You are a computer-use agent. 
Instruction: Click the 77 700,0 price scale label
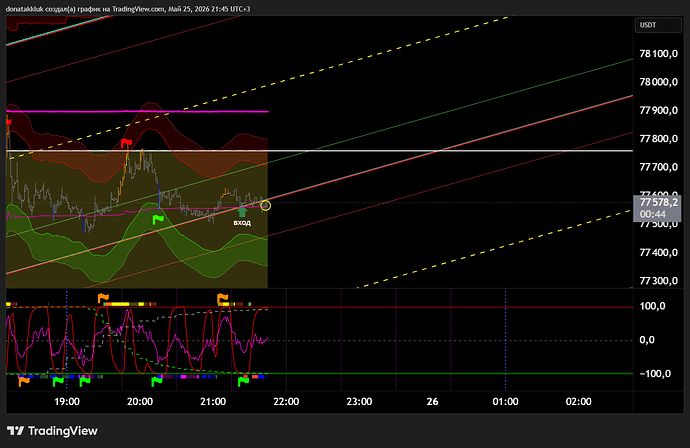(x=659, y=167)
